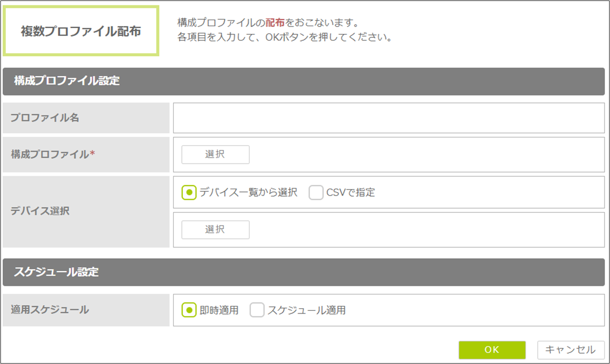Viewport: 610px width, 364px height.
Task: Click the 複数プロファイル配布 title box
Action: pos(81,31)
